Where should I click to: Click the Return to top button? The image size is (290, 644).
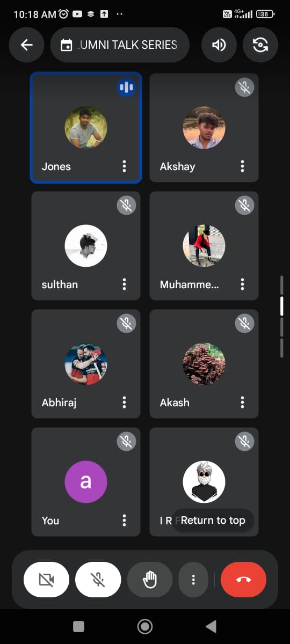click(213, 520)
